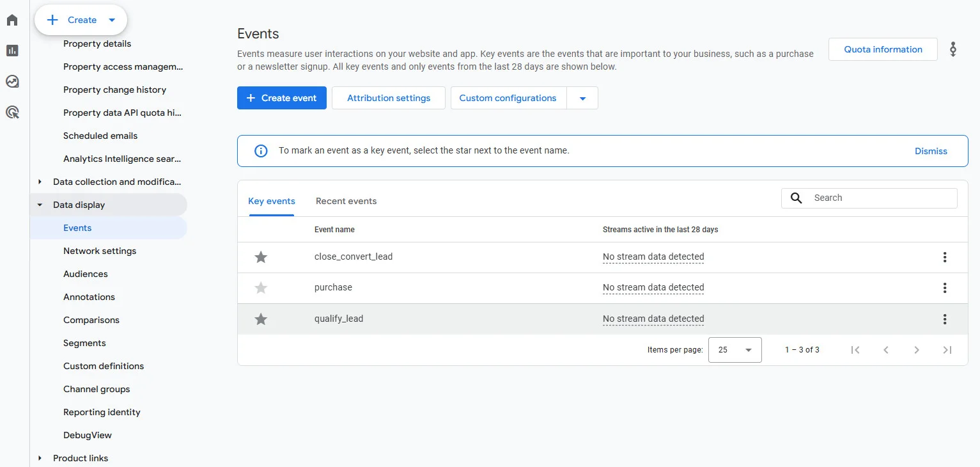
Task: Open the Items per page selector
Action: click(734, 350)
